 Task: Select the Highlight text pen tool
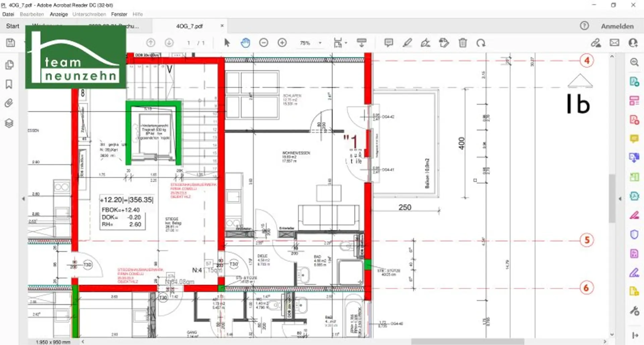click(407, 43)
